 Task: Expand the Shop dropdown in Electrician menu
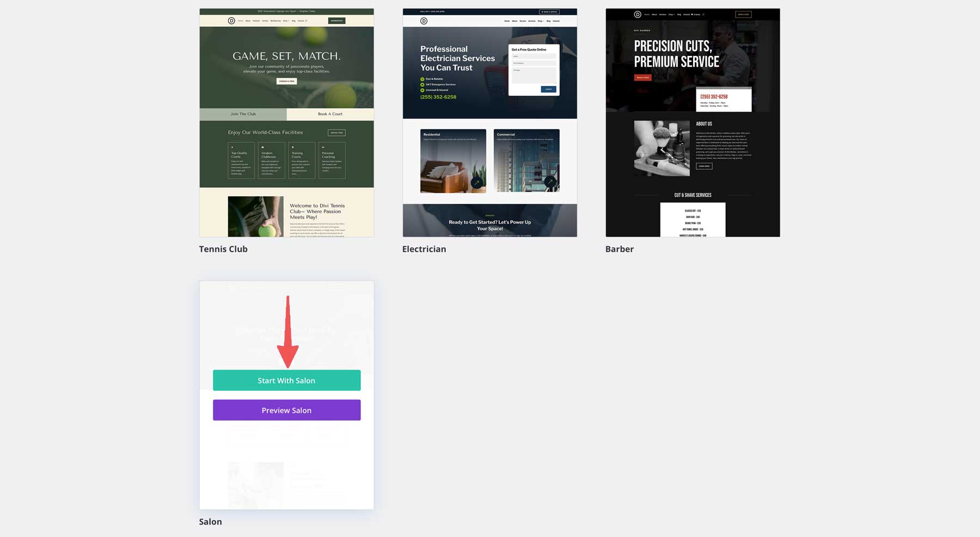(540, 21)
